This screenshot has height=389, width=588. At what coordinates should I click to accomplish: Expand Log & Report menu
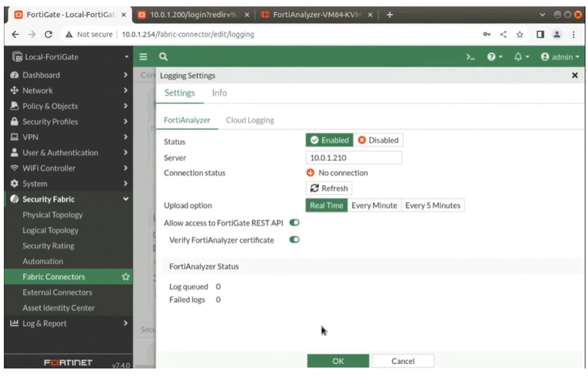coord(68,323)
